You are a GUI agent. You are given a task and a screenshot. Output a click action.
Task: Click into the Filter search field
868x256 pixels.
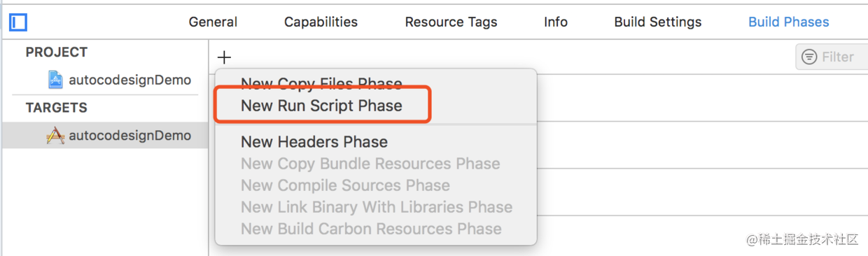(x=832, y=57)
